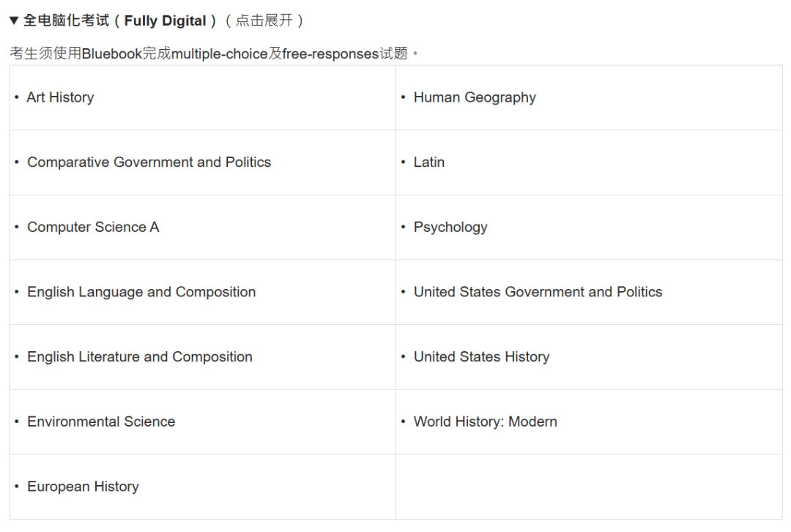Select Environmental Science cell
This screenshot has width=791, height=532.
coord(101,422)
